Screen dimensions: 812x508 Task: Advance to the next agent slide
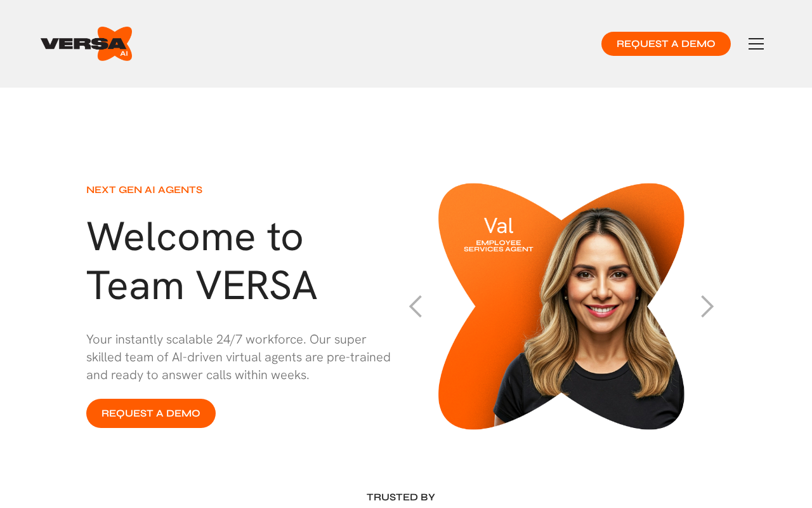point(707,306)
